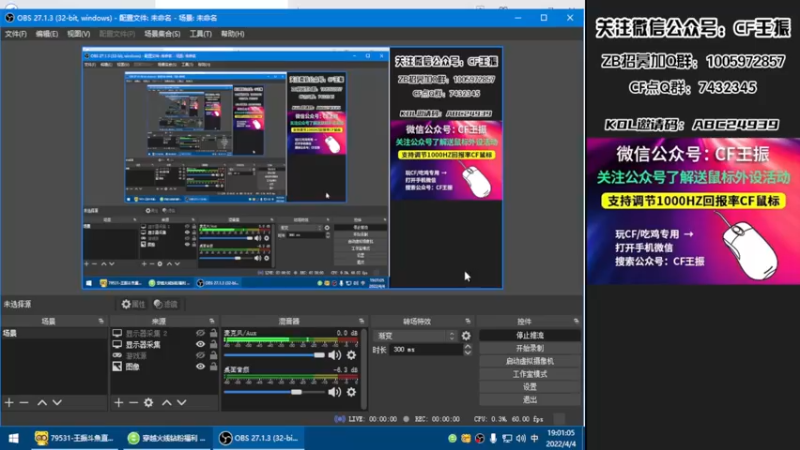The width and height of the screenshot is (800, 450).
Task: Click the 桌面音频 volume slider handle
Action: (296, 392)
